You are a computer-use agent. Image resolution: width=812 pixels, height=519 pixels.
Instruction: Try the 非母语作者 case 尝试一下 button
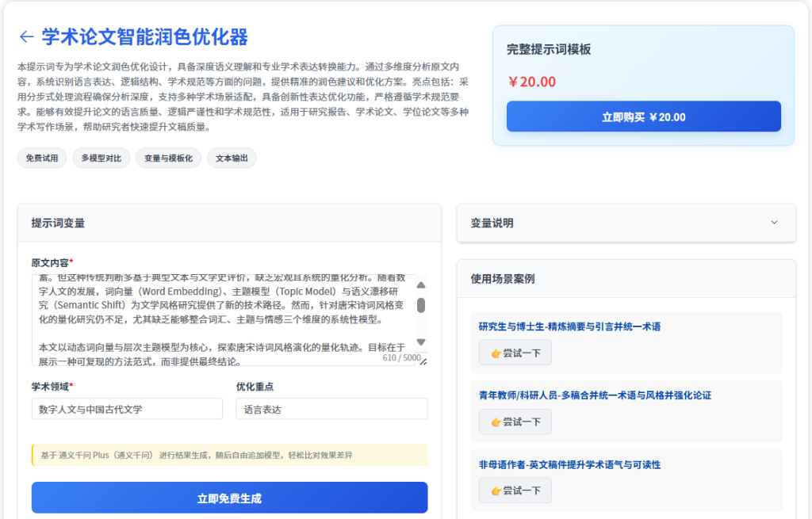point(515,490)
